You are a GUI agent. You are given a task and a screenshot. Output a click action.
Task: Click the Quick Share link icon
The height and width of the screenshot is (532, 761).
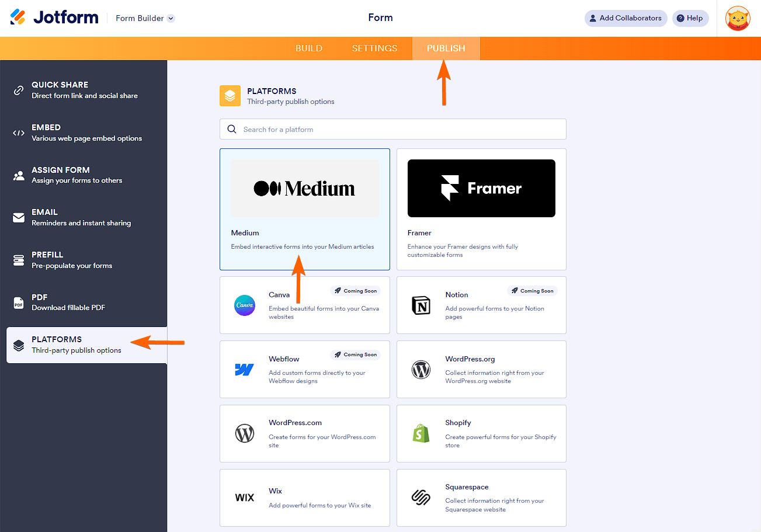[x=19, y=91]
